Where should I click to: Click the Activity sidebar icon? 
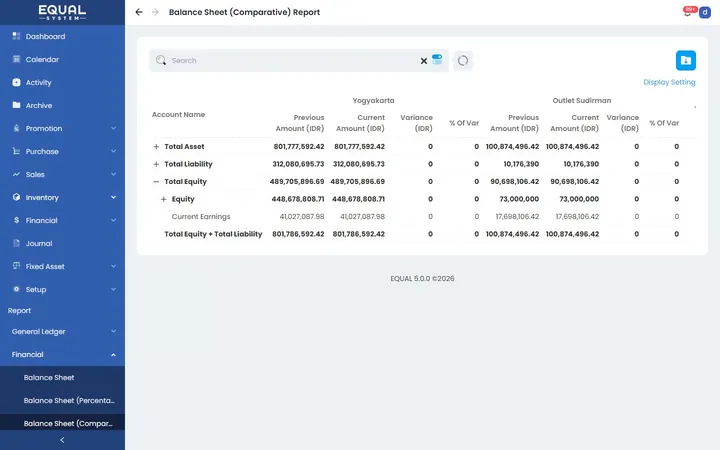point(17,82)
